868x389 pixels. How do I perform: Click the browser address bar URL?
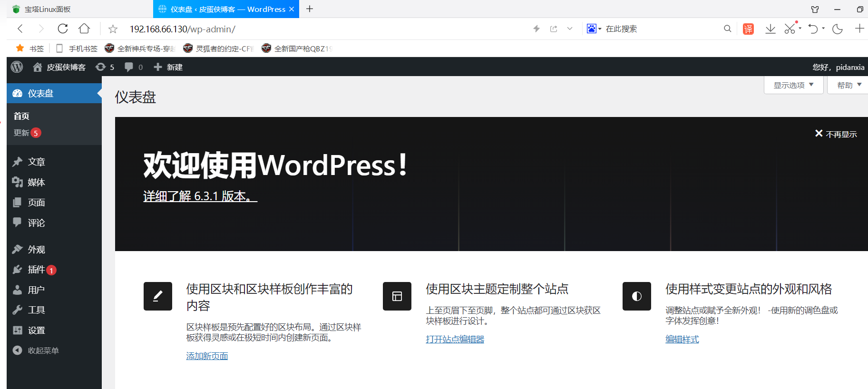183,29
